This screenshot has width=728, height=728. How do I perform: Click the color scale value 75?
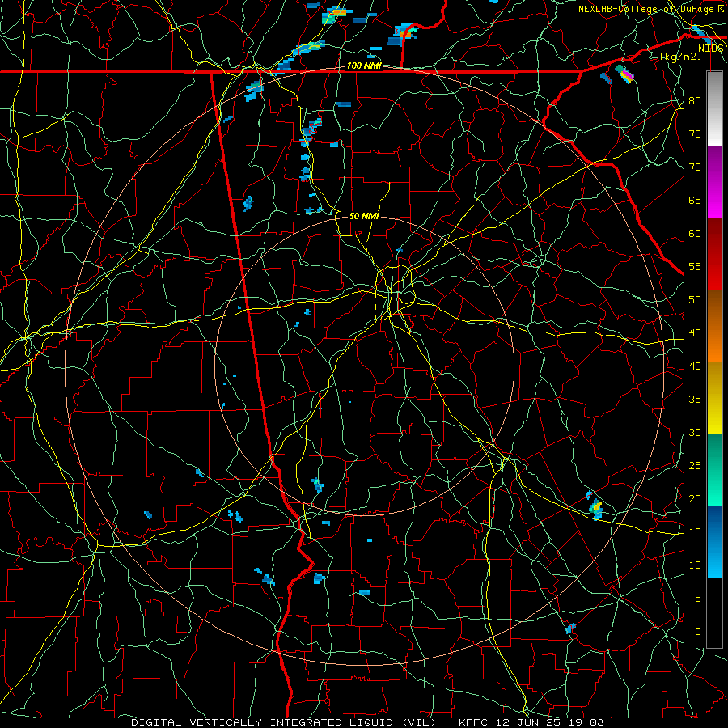point(695,134)
